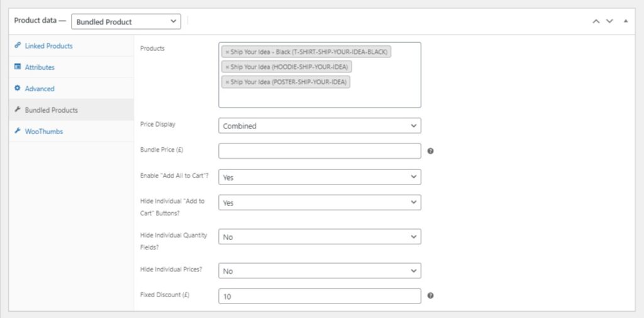Click the Price Display label
The image size is (644, 318).
coord(158,124)
